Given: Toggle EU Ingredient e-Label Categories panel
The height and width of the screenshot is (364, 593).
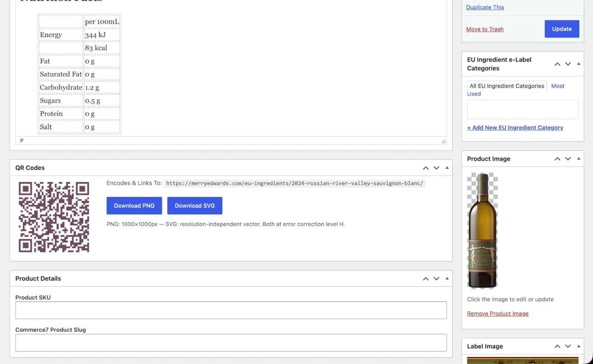Looking at the screenshot, I should tap(579, 64).
